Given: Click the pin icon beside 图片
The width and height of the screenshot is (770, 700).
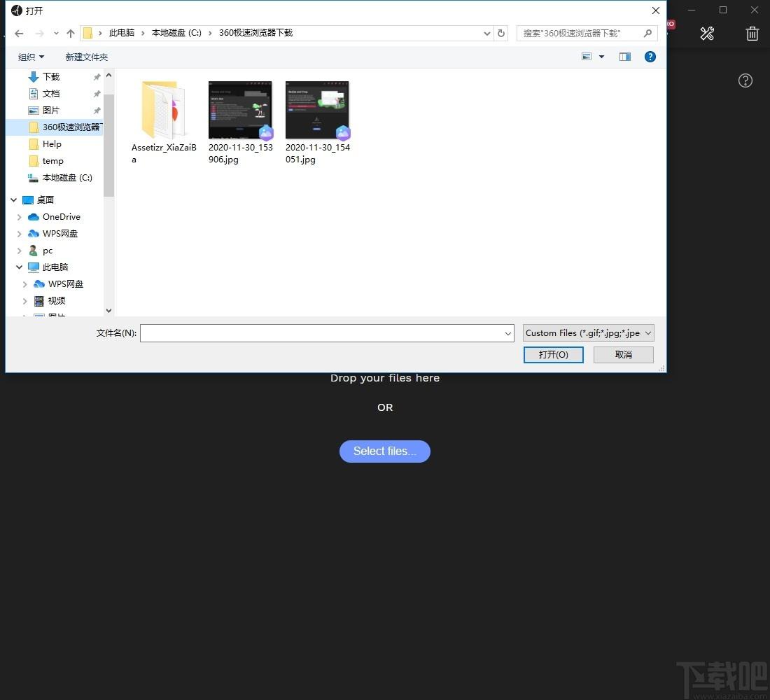Looking at the screenshot, I should click(x=97, y=111).
